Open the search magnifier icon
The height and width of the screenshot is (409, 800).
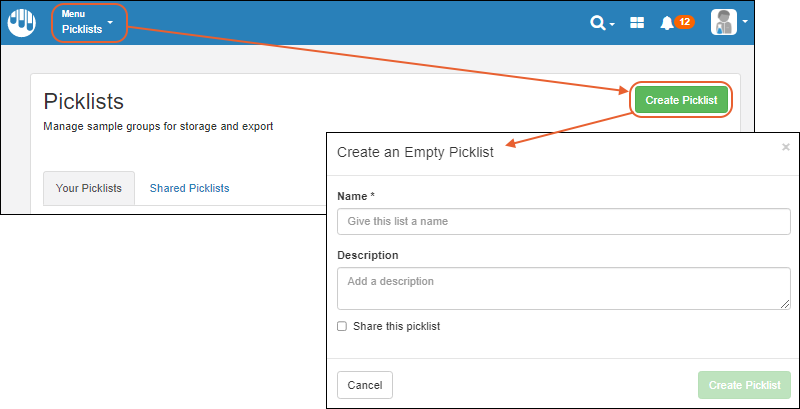pos(598,23)
